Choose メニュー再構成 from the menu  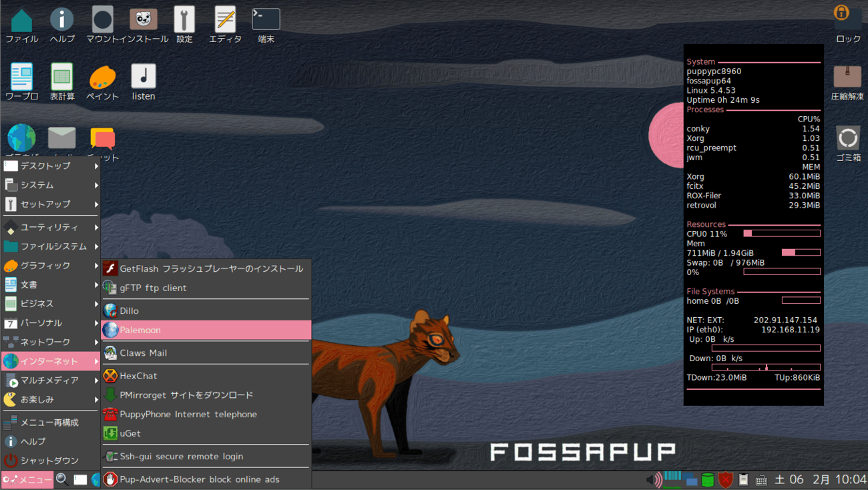pos(51,423)
